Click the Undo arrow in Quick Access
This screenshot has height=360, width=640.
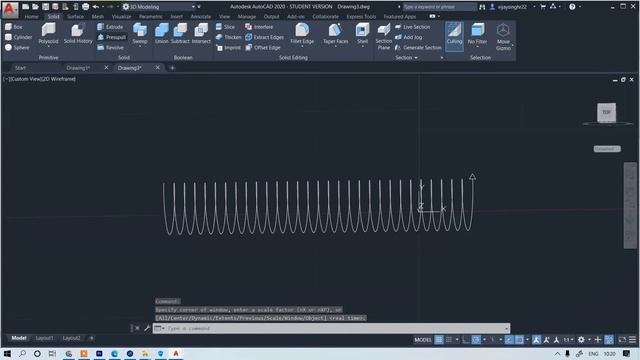point(96,7)
